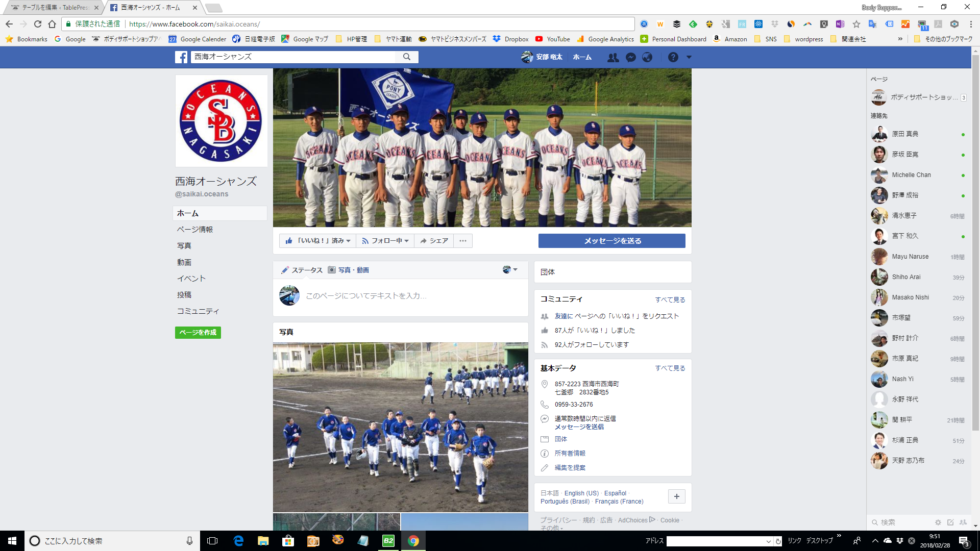Screen dimensions: 980x551
Task: Switch language to English (US)
Action: tap(581, 493)
